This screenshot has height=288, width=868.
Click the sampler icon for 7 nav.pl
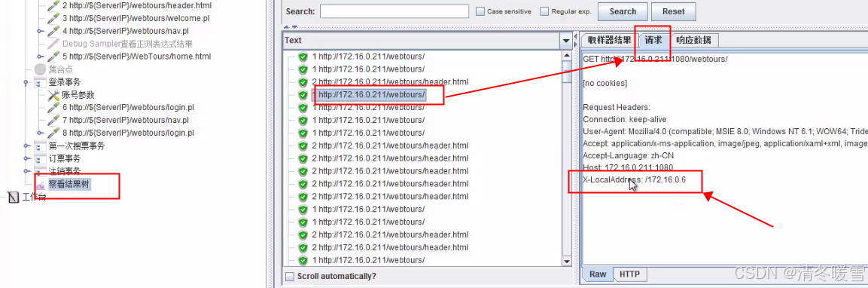click(x=53, y=121)
